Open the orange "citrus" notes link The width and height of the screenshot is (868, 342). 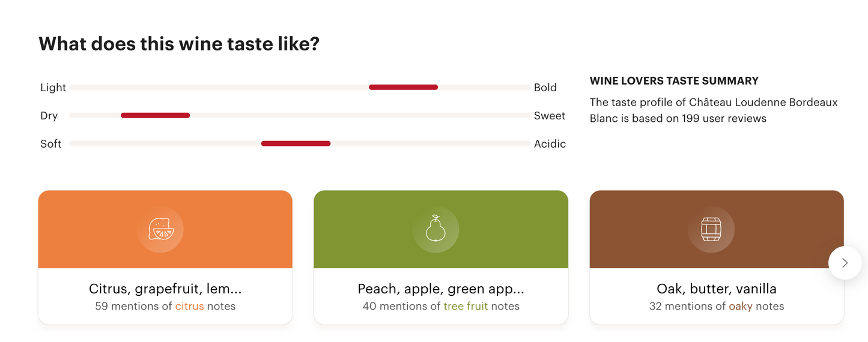point(189,306)
